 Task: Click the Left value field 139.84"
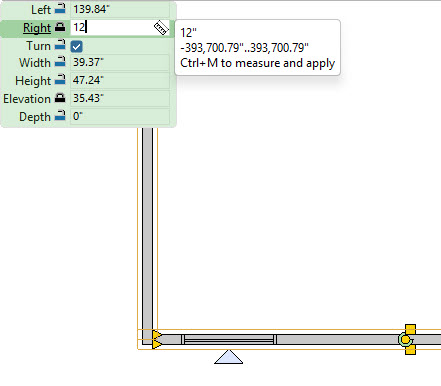[x=120, y=9]
